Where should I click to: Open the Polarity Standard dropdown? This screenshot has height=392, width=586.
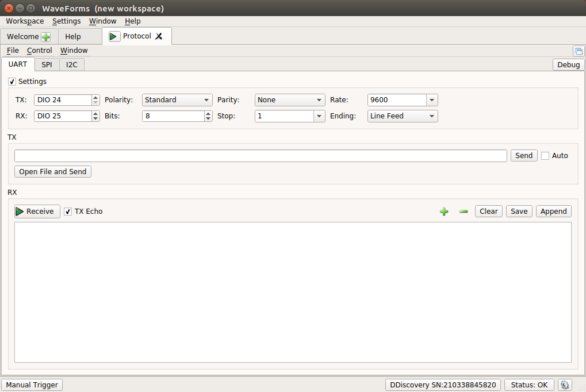tap(177, 100)
